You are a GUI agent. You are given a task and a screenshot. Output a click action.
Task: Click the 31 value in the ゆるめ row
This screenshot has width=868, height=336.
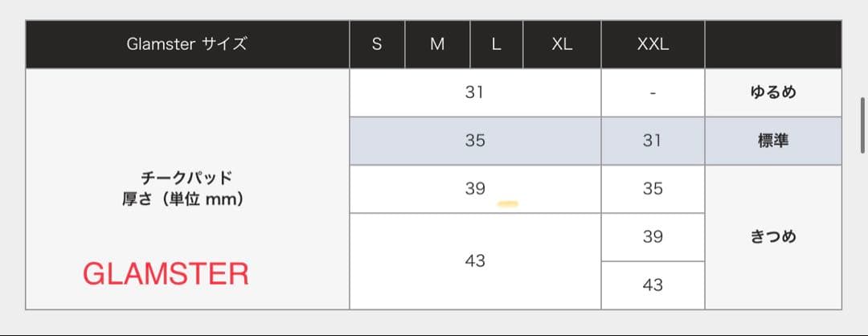(x=475, y=92)
